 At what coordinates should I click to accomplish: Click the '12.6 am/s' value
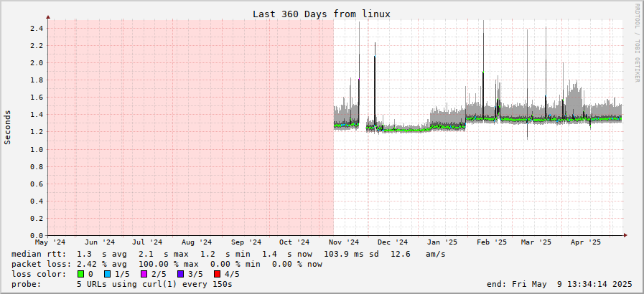click(x=418, y=255)
